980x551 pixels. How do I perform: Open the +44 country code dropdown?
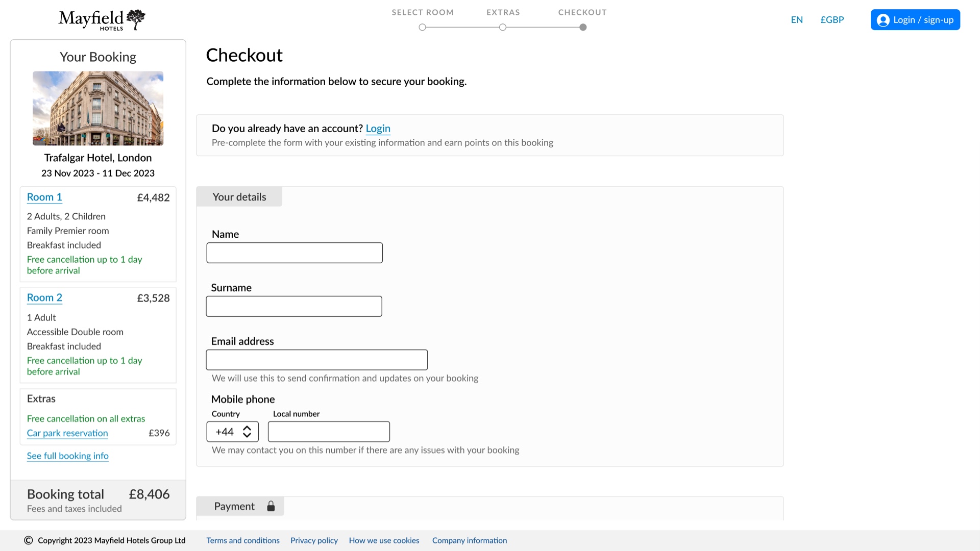click(x=233, y=432)
